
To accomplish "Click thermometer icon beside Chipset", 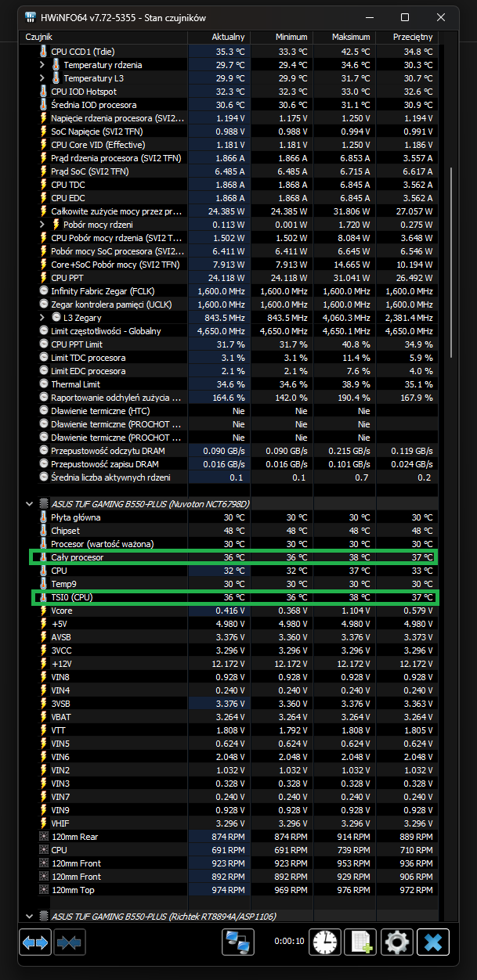I will pos(44,531).
